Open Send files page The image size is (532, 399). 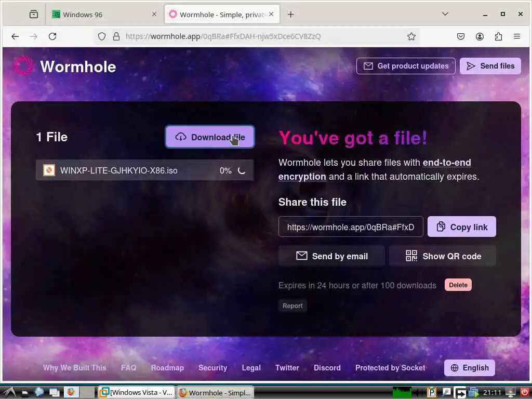click(490, 66)
